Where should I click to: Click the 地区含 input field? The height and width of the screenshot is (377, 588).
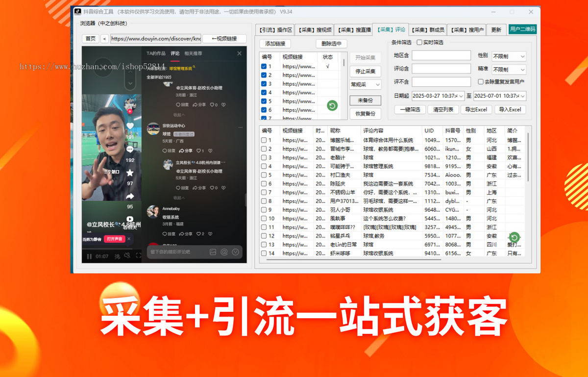coord(441,55)
